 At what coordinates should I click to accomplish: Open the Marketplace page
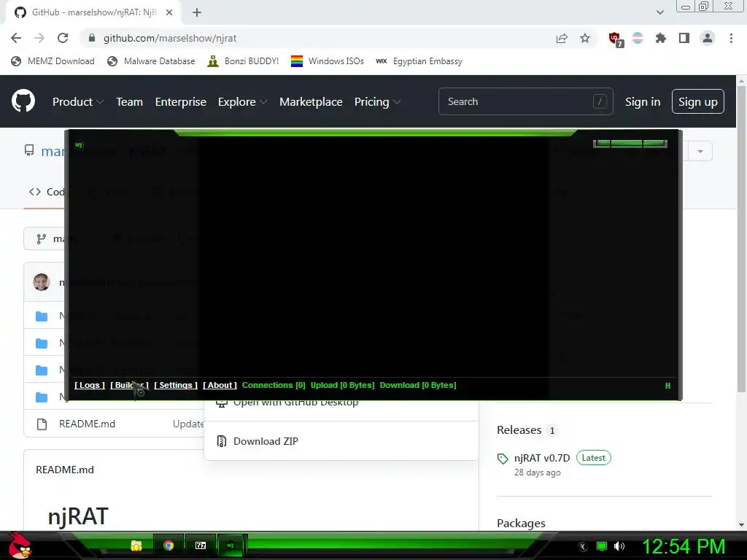(311, 102)
